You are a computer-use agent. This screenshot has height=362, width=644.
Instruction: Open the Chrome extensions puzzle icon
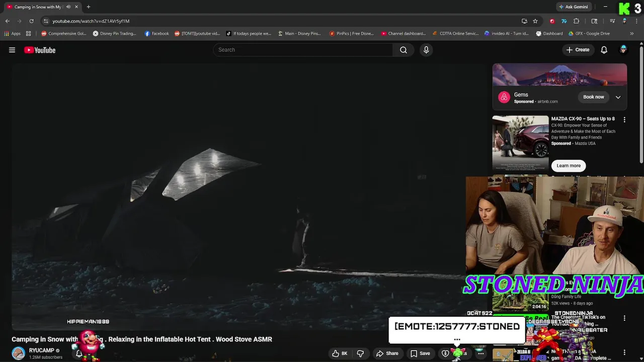pos(576,21)
